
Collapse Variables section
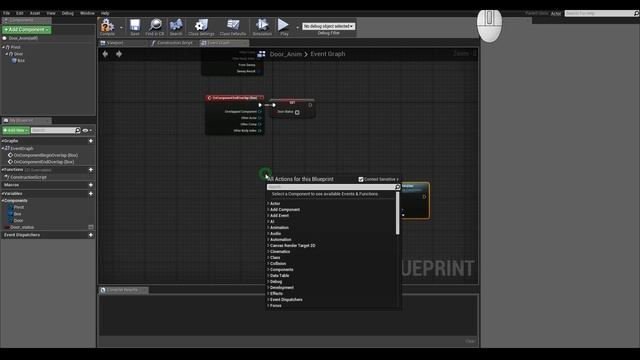pos(2,193)
